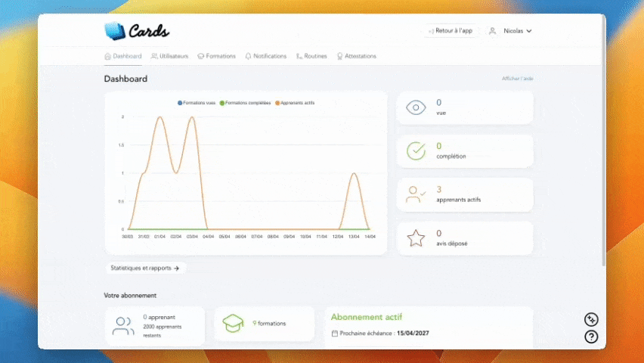
Task: Expand the Nicolas user dropdown
Action: click(x=511, y=31)
